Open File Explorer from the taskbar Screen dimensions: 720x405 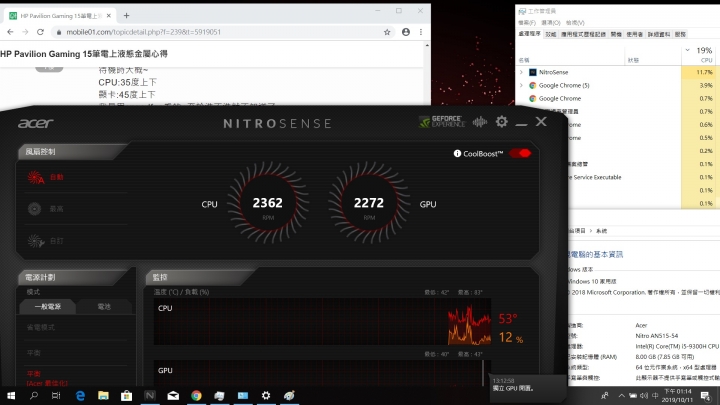103,395
